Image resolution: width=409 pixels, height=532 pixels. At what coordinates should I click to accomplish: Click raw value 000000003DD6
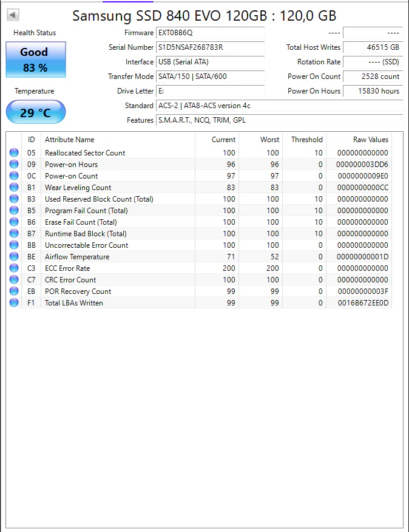tap(362, 165)
